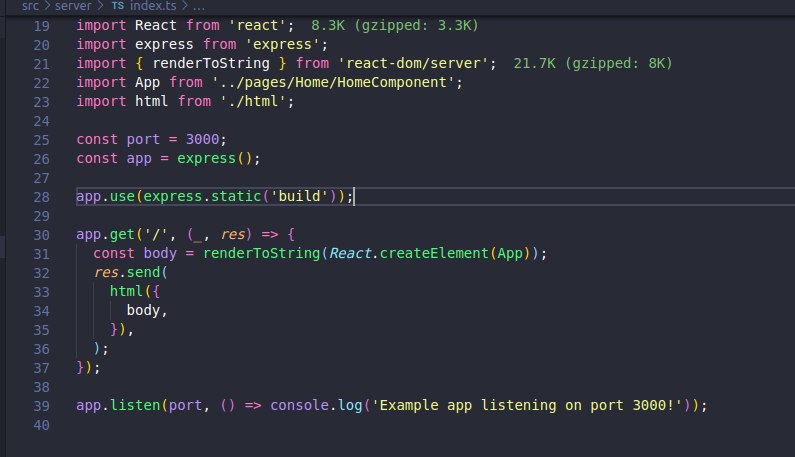Click createElement on line 31
795x457 pixels.
(434, 253)
